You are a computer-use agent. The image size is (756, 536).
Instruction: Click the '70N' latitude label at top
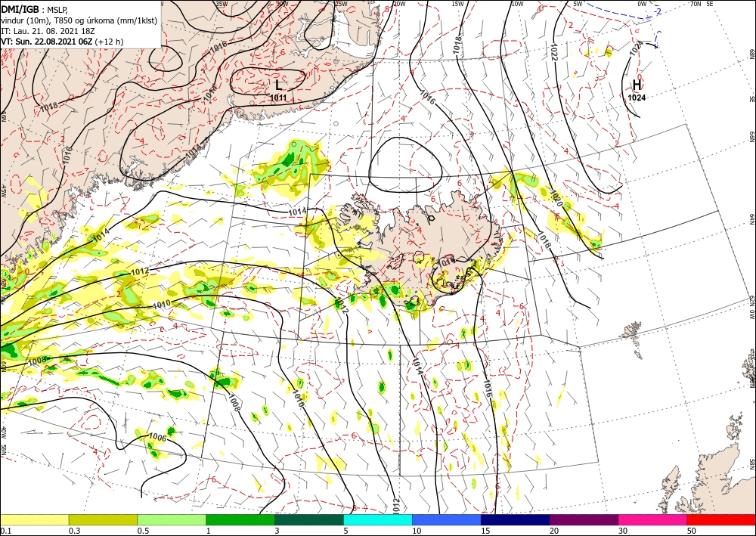click(x=696, y=4)
